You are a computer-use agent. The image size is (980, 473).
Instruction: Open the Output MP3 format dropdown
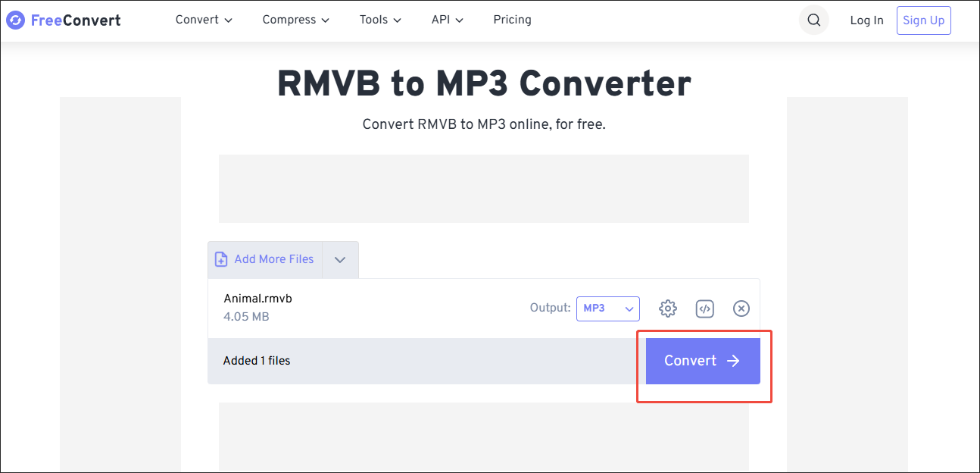pyautogui.click(x=607, y=309)
